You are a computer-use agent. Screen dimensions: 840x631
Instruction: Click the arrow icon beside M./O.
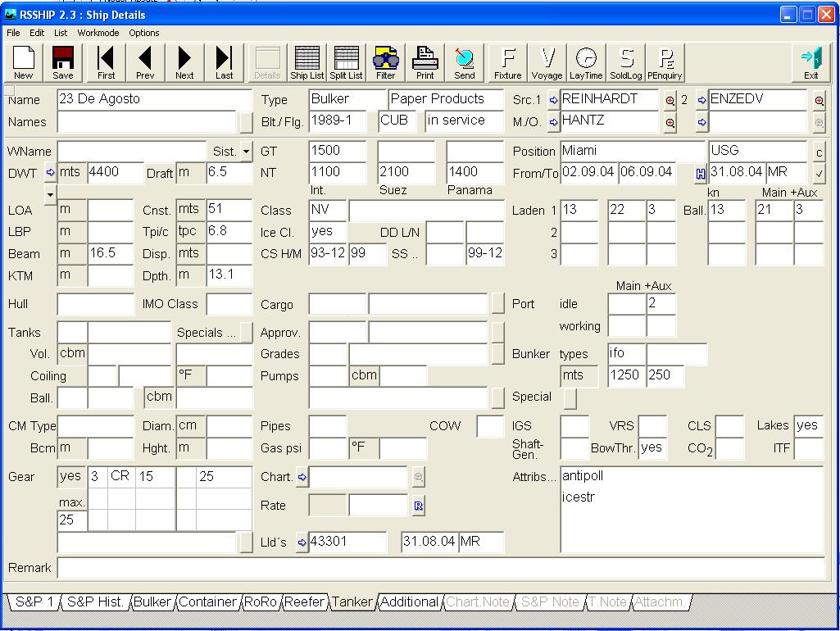tap(553, 123)
